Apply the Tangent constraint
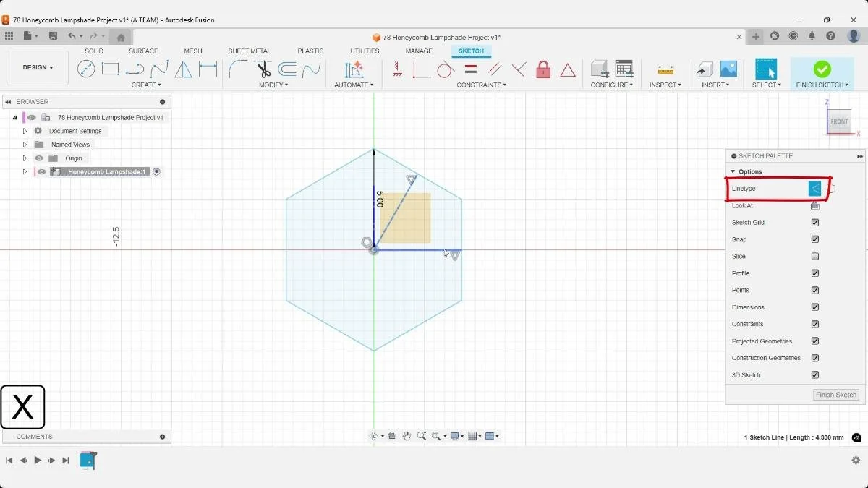The width and height of the screenshot is (868, 488). coord(446,69)
